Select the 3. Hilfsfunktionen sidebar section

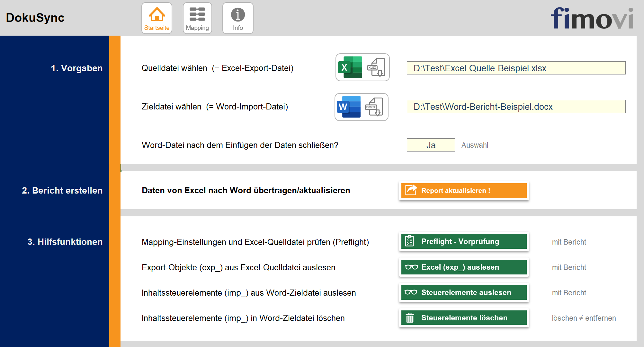[x=65, y=242]
